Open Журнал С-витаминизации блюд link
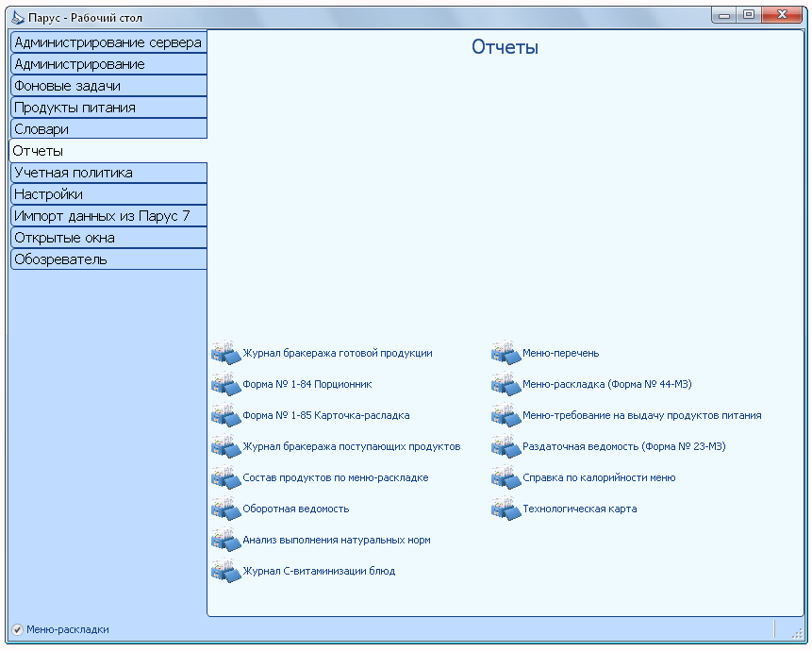The image size is (812, 651). pos(319,571)
